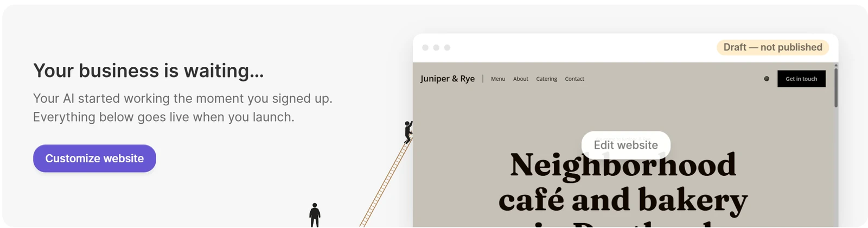
Task: Click the scrollbar up arrow in preview
Action: (x=835, y=65)
